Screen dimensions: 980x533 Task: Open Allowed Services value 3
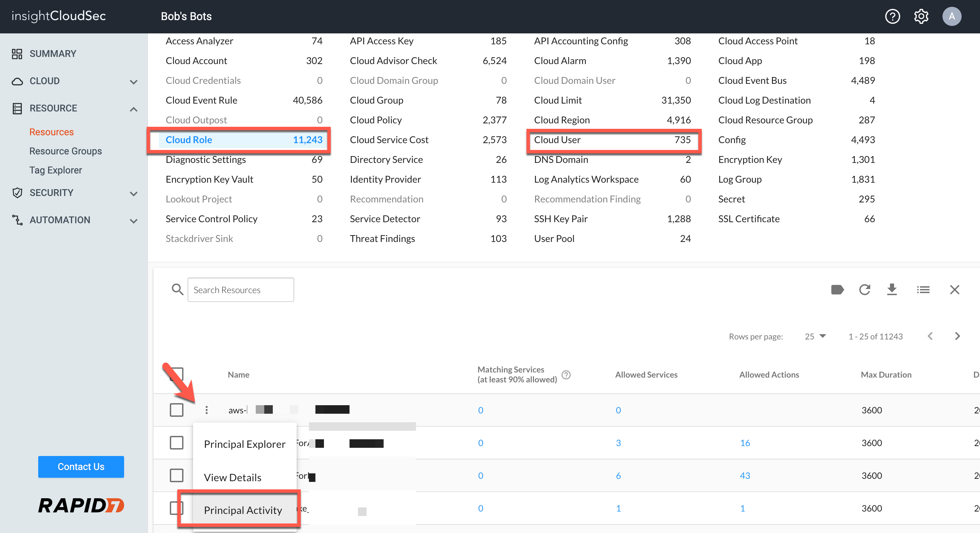618,443
